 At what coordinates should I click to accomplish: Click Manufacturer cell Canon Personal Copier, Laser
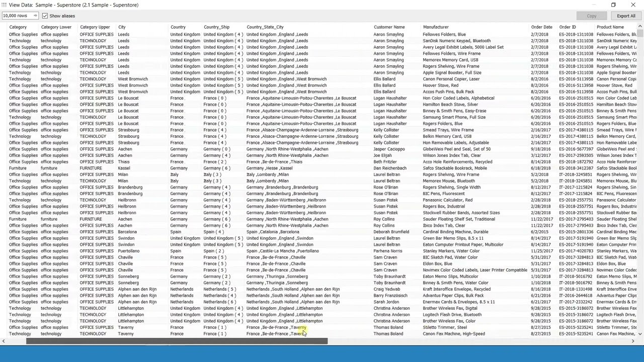(x=451, y=79)
